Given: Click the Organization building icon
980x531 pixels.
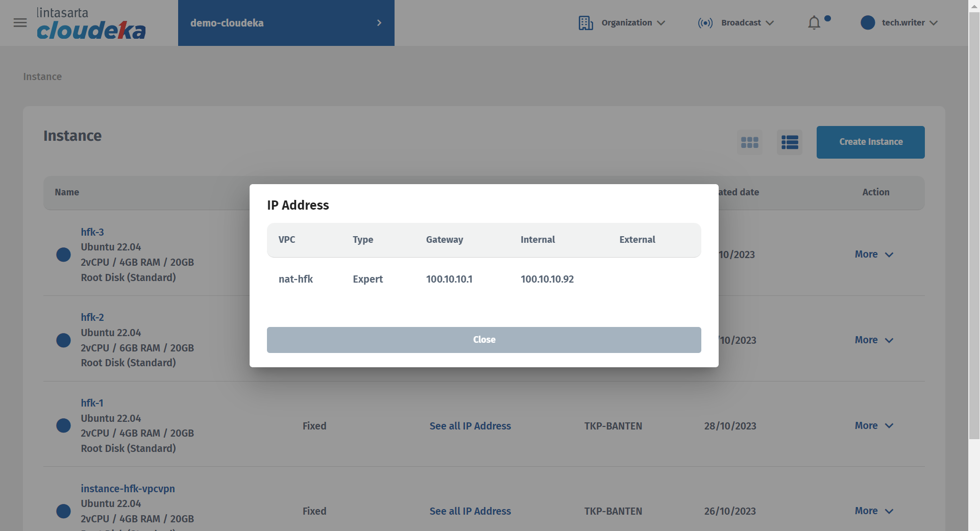Looking at the screenshot, I should click(x=585, y=23).
